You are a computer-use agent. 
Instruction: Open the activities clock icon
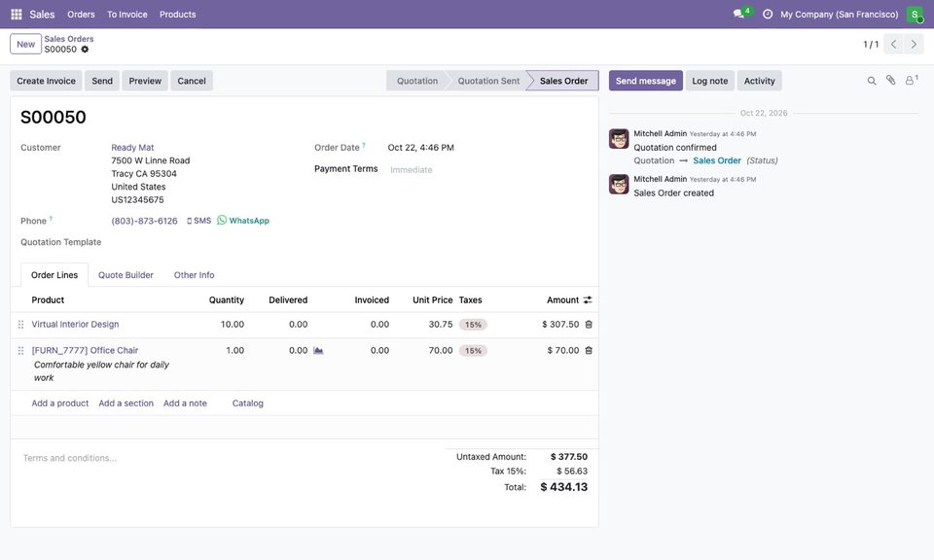768,14
